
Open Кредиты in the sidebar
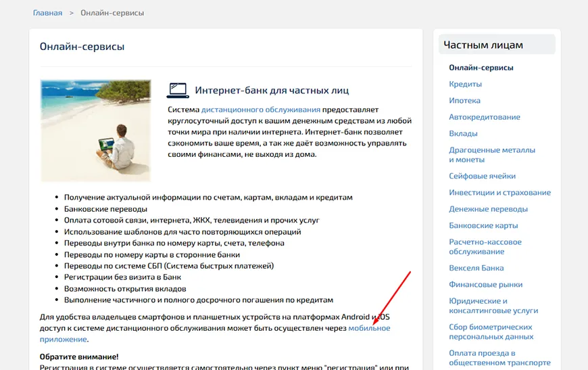tap(465, 84)
